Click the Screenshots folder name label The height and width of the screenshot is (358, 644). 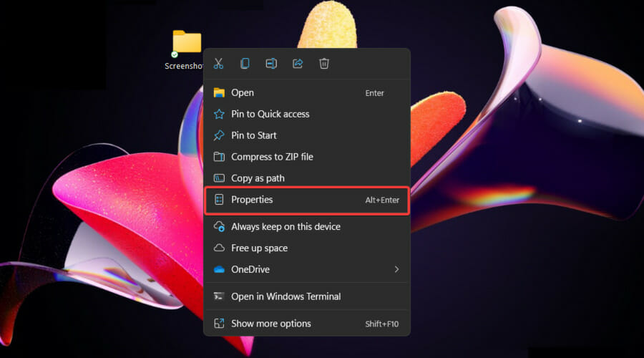coord(184,66)
